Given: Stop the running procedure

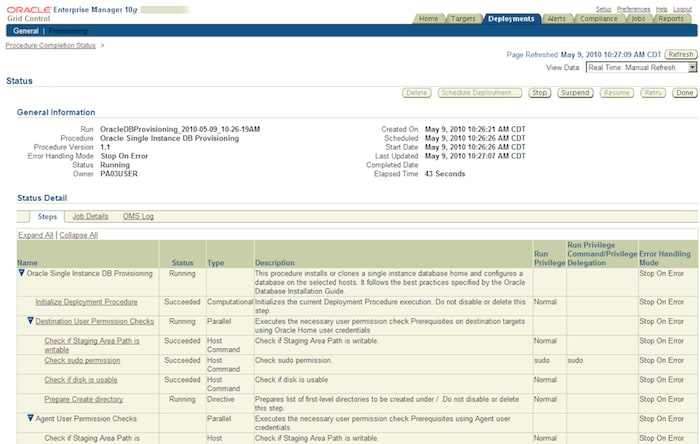Looking at the screenshot, I should click(539, 93).
